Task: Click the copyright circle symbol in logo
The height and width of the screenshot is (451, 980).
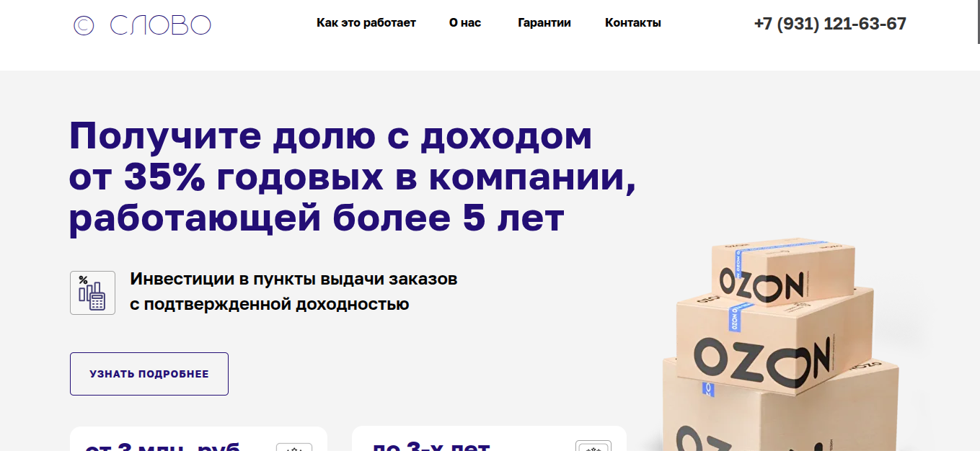Action: pyautogui.click(x=84, y=26)
